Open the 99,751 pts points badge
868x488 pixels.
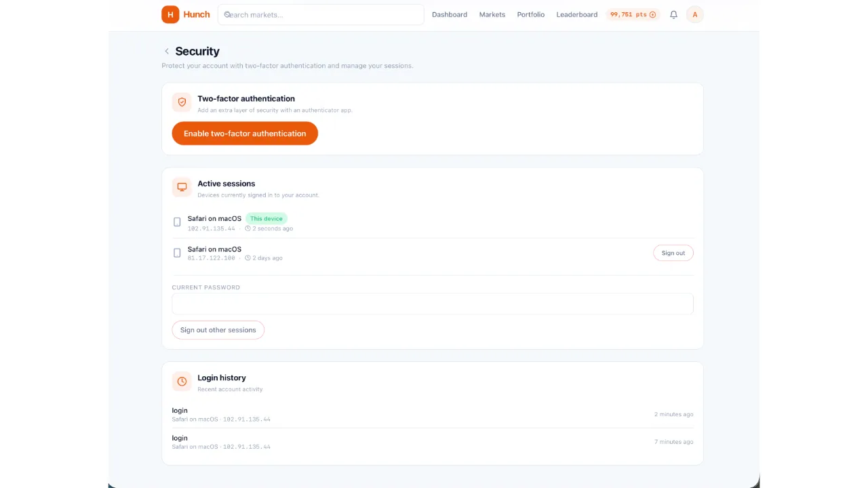click(633, 14)
